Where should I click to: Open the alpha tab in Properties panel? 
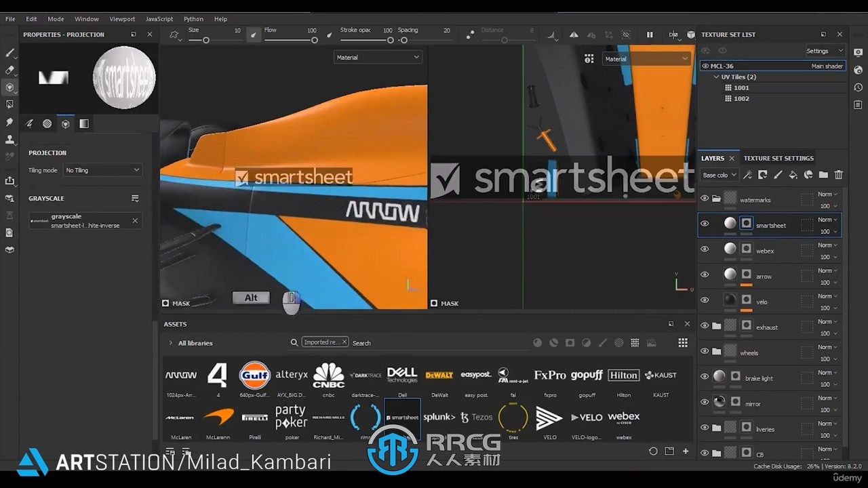pyautogui.click(x=47, y=123)
